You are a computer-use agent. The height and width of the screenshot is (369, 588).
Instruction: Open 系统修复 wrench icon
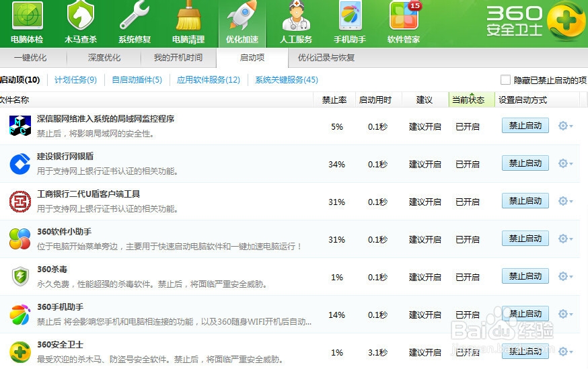pos(135,15)
